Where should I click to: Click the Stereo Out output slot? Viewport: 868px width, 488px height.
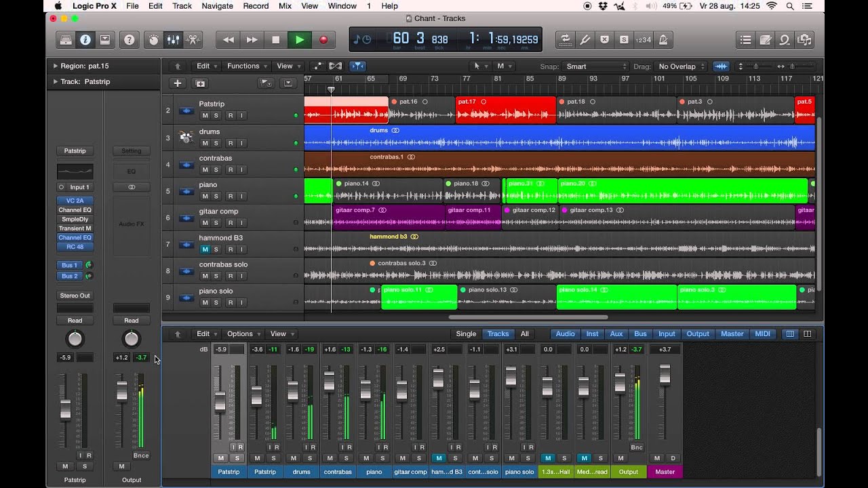tap(75, 296)
